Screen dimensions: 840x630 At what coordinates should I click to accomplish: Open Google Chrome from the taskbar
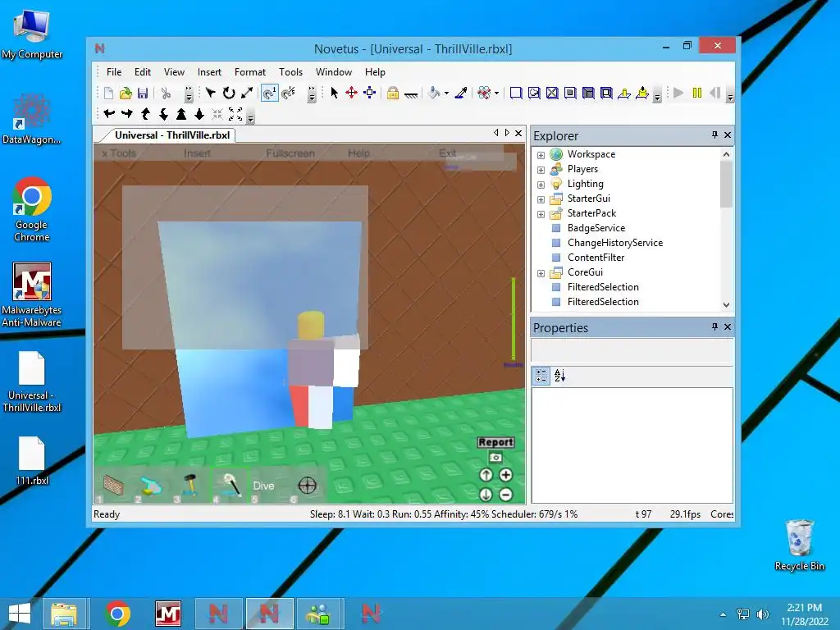click(x=117, y=614)
